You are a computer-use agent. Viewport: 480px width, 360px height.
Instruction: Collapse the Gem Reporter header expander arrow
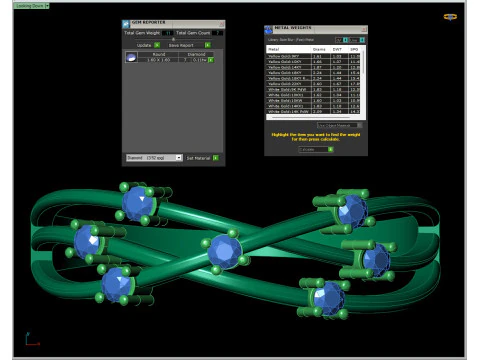173,39
